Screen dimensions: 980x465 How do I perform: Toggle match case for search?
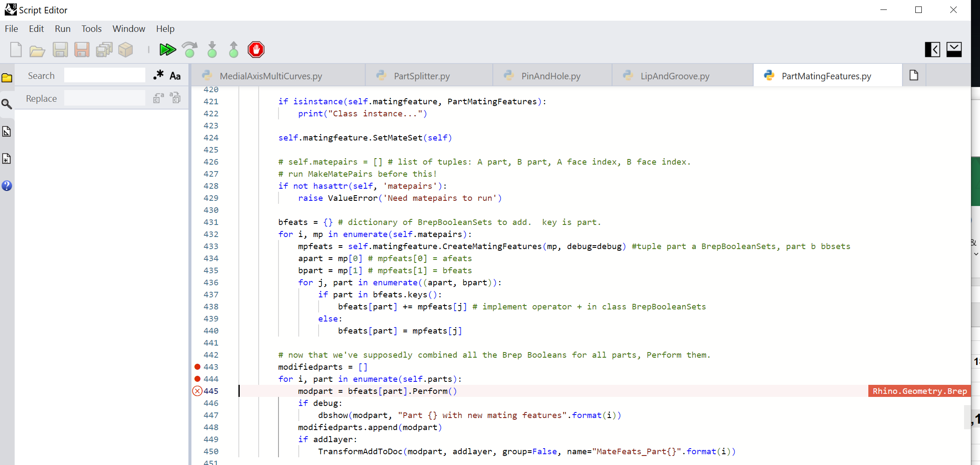(x=175, y=75)
